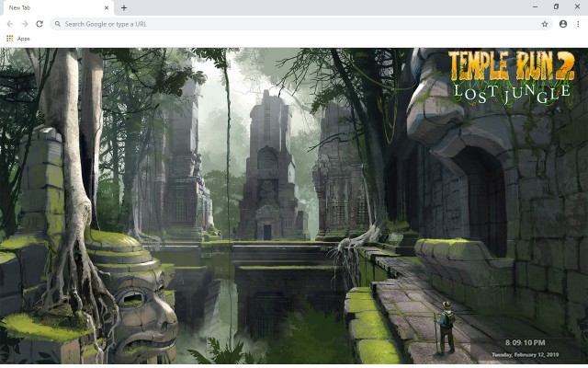Select the New Tab tab
Screen dimensions: 588x368
point(57,8)
